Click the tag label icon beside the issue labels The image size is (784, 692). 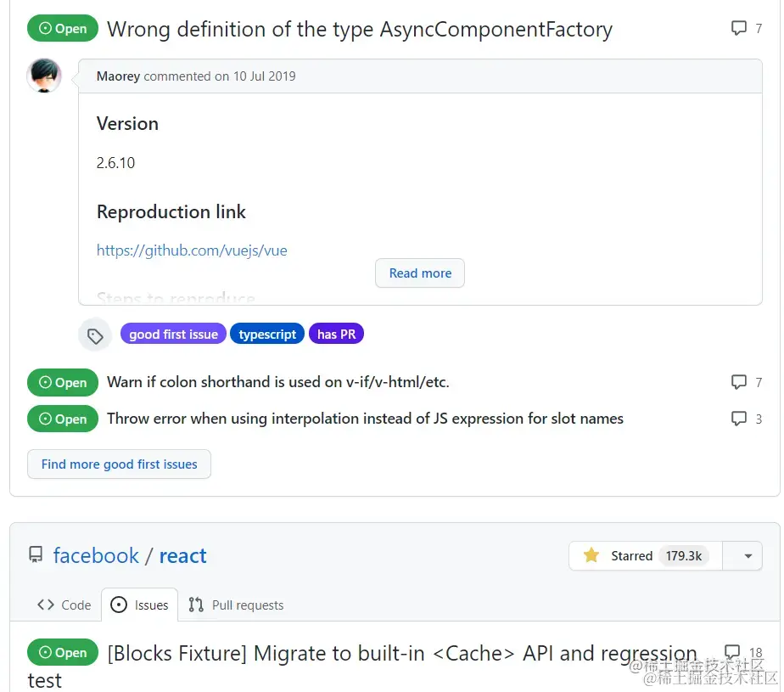pos(95,335)
